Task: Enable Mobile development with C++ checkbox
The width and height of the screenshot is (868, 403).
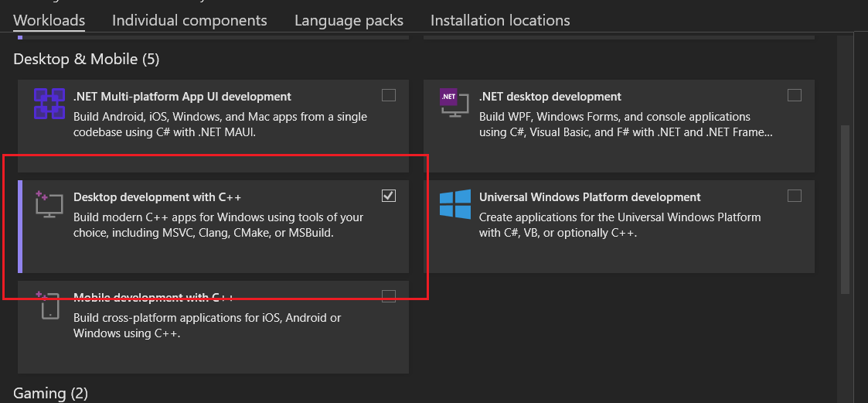Action: coord(389,296)
